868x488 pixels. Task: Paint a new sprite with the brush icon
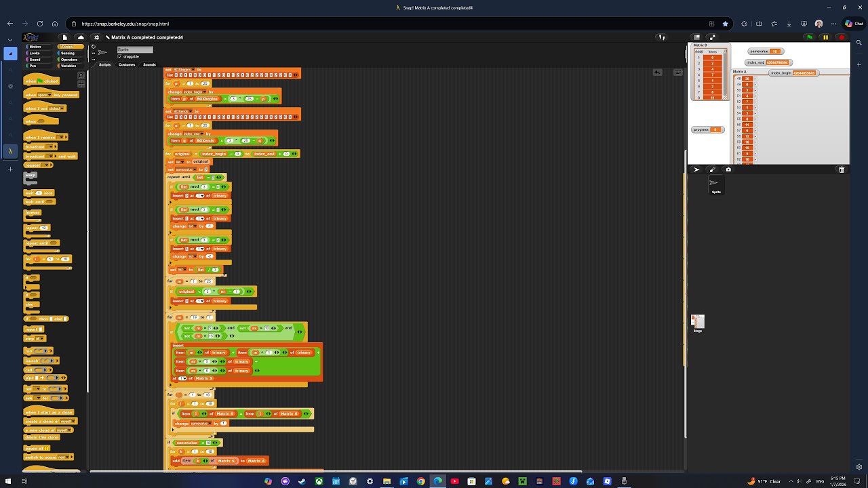712,169
